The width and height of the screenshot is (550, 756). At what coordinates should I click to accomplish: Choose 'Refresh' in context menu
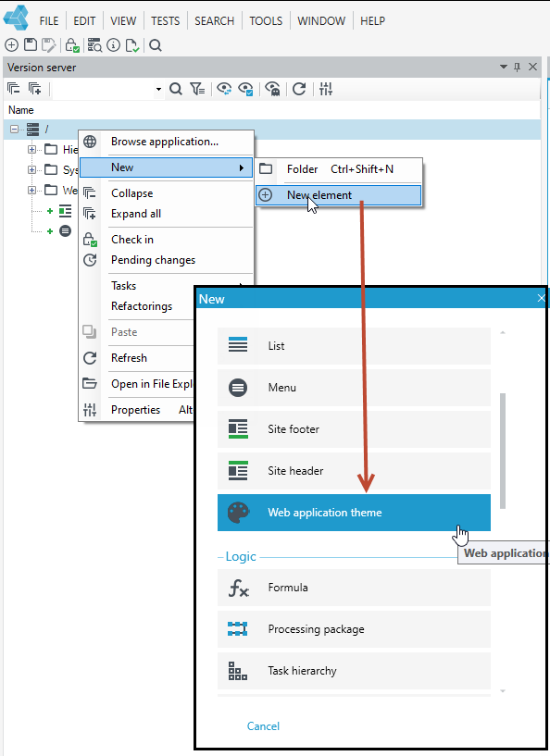click(x=137, y=358)
